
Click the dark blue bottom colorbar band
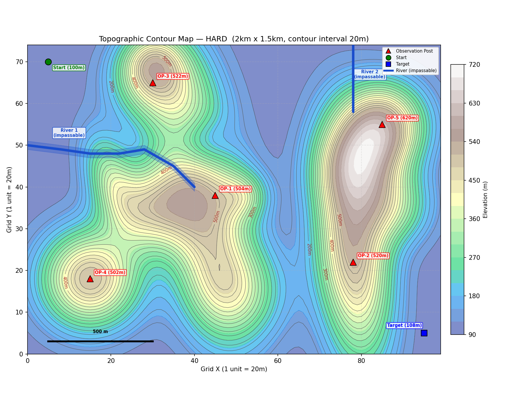pyautogui.click(x=457, y=328)
